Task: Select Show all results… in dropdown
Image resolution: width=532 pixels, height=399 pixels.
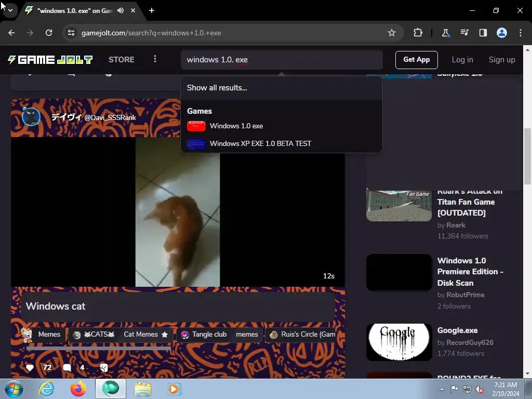Action: [282, 88]
